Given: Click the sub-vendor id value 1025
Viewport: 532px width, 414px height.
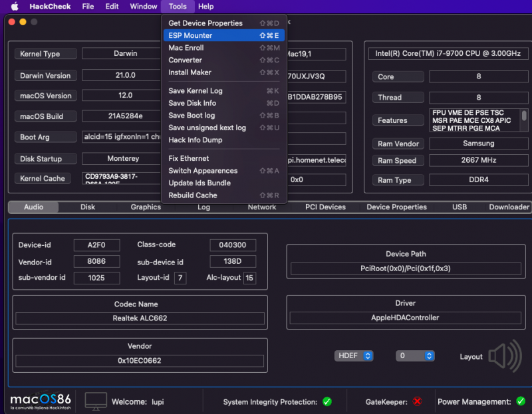Looking at the screenshot, I should click(x=96, y=278).
